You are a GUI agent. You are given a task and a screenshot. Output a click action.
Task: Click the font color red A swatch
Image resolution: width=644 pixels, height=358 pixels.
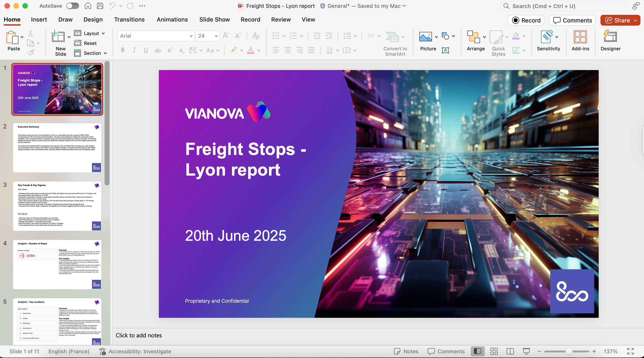(250, 50)
